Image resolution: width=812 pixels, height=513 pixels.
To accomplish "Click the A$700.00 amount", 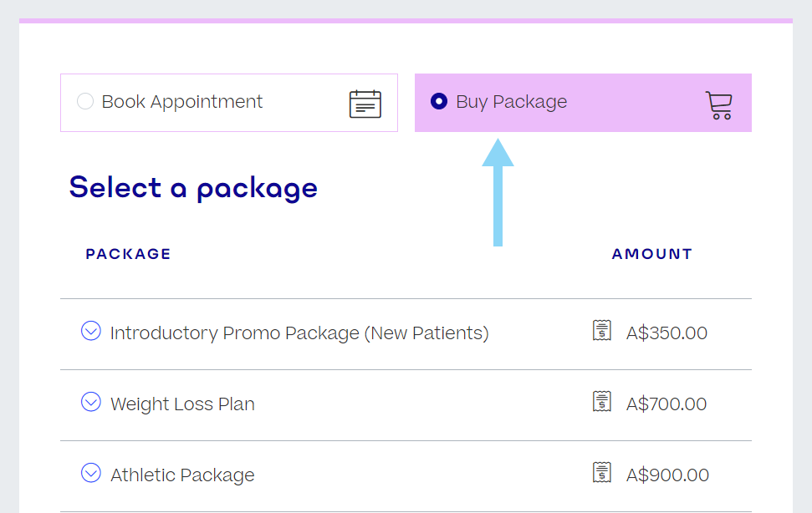I will pyautogui.click(x=666, y=404).
